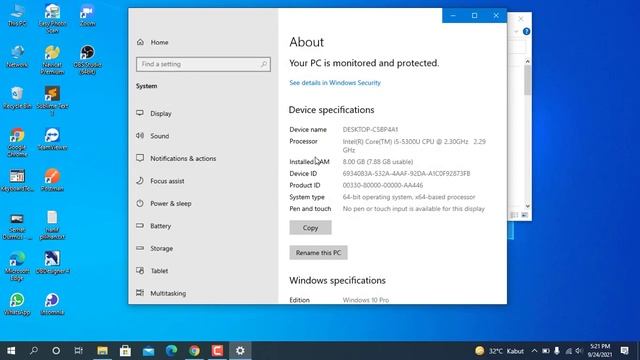Click the Windows 10 Pro edition text
640x360 pixels.
click(x=366, y=300)
